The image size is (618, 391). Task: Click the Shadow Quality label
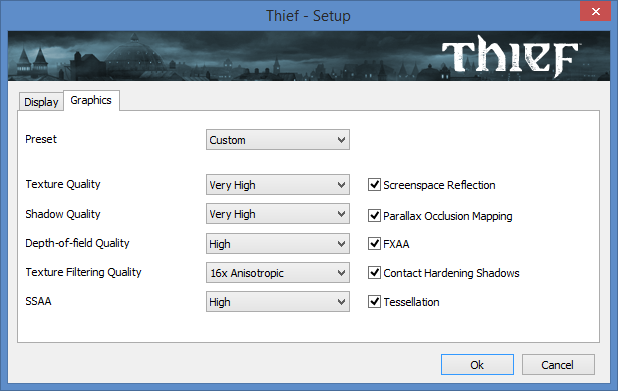(63, 214)
